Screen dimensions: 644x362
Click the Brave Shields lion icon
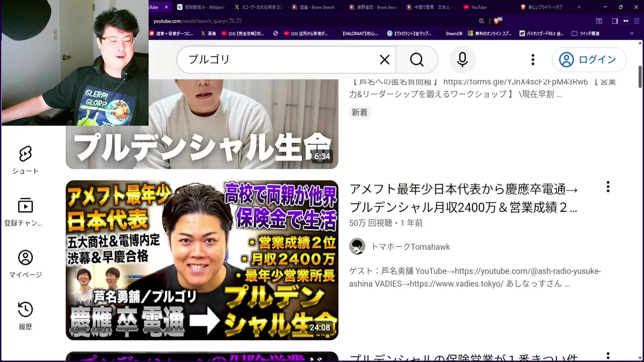[498, 21]
